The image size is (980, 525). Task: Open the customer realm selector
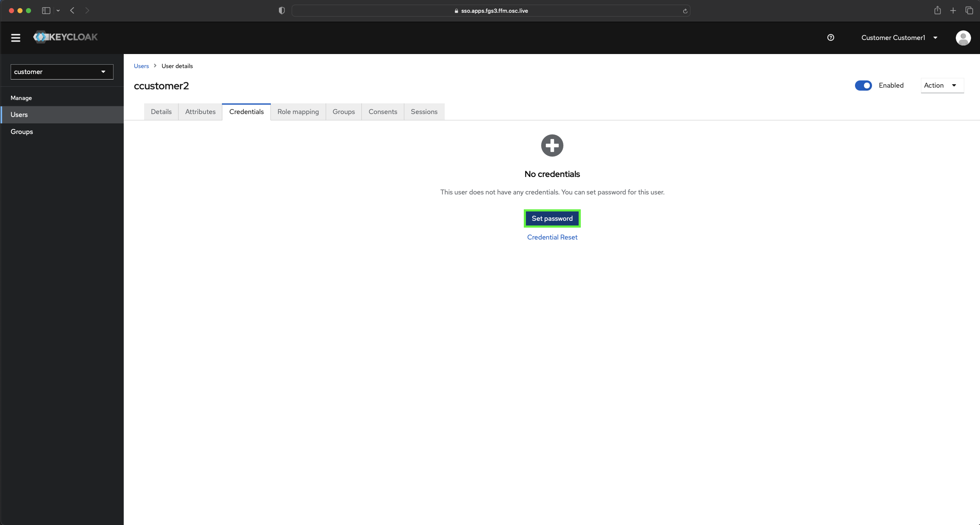tap(62, 71)
